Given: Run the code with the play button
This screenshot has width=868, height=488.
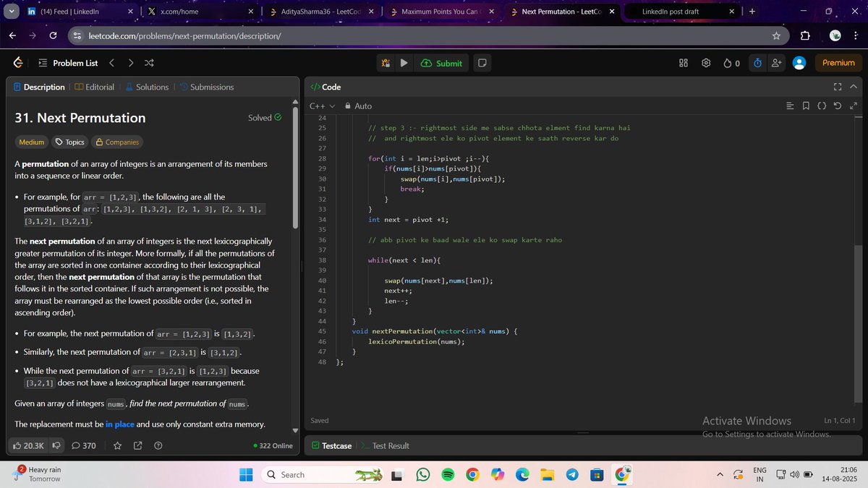Looking at the screenshot, I should click(404, 63).
